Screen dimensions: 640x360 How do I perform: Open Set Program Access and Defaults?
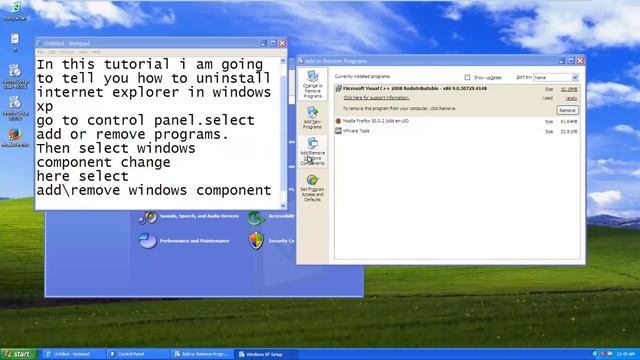pos(312,188)
